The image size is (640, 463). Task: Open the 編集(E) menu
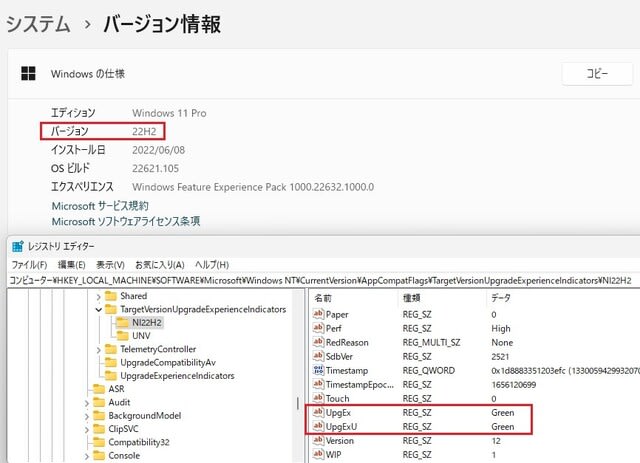click(x=72, y=265)
